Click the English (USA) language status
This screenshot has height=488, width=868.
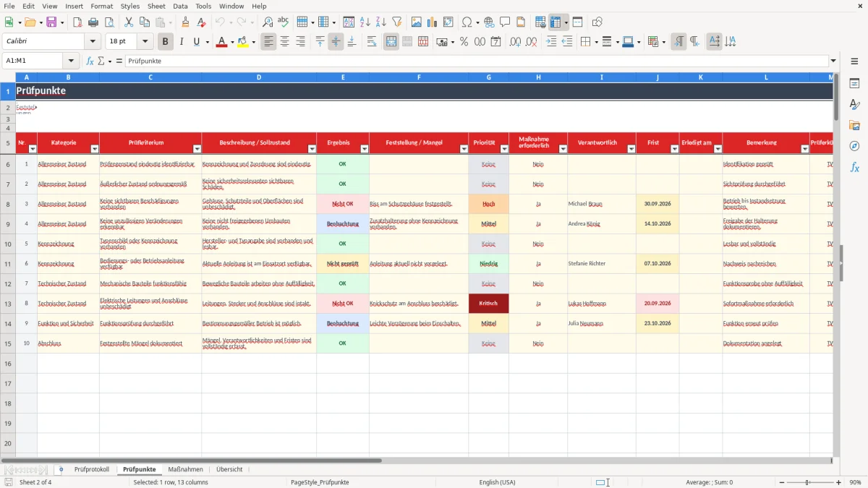[497, 482]
